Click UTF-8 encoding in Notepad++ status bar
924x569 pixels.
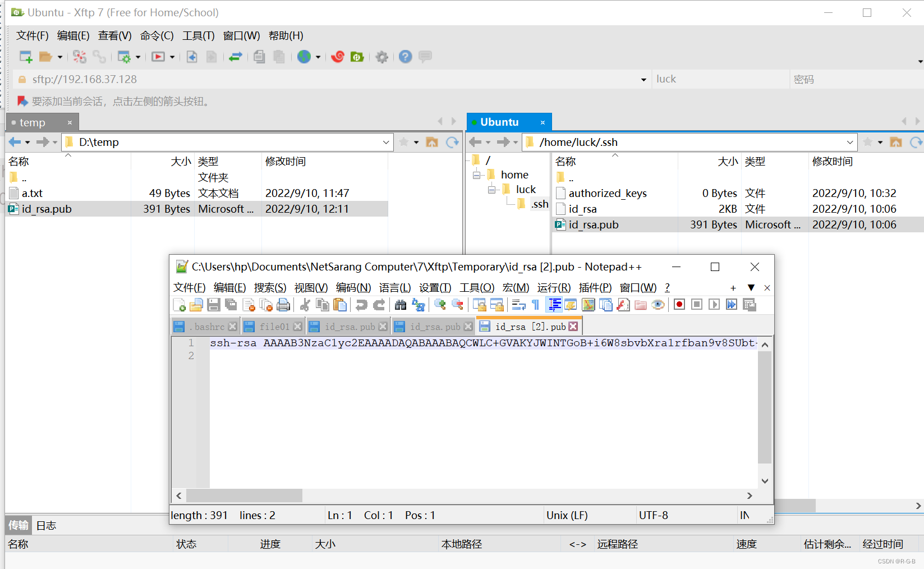tap(654, 516)
